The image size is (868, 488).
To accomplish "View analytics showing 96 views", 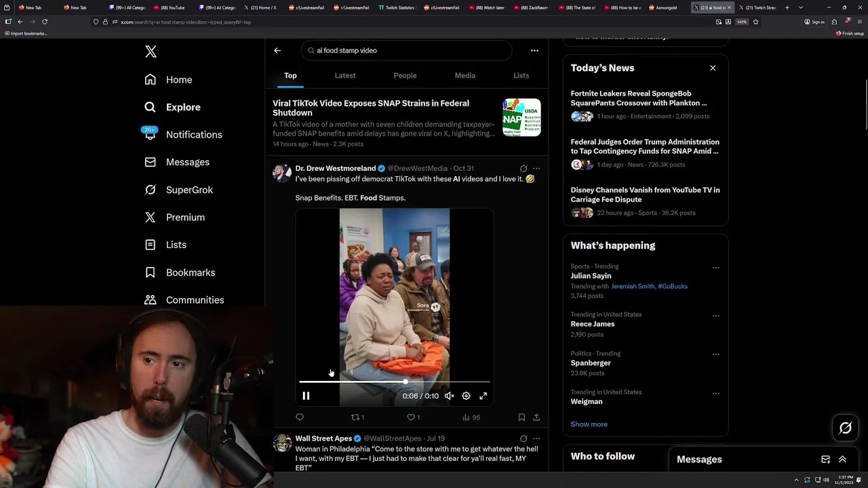I will [471, 417].
